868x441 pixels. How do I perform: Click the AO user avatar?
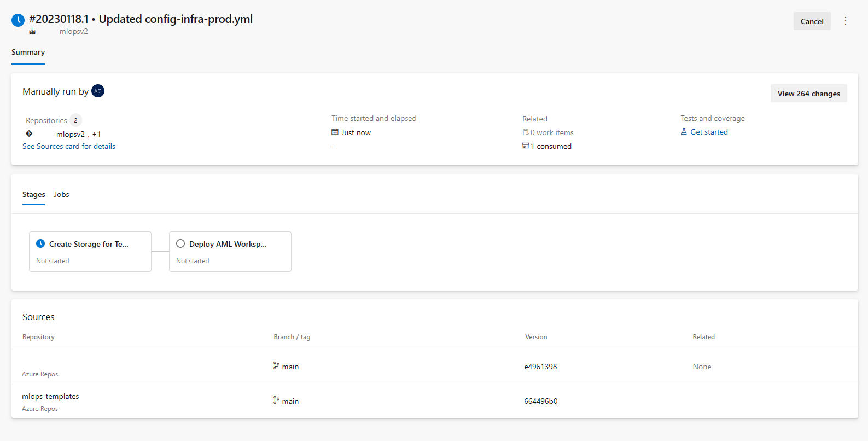click(x=98, y=91)
